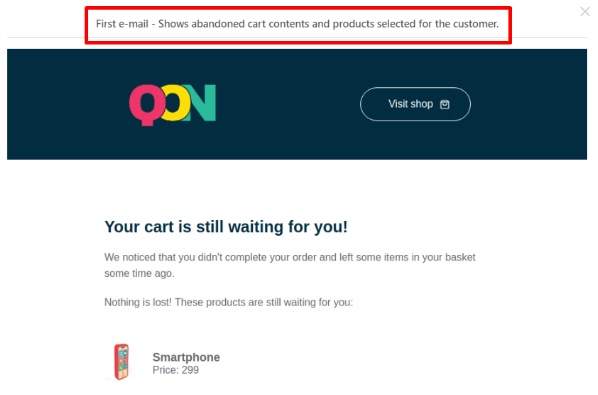Close the email preview with the X icon
Screen dimensions: 598x395
(585, 11)
